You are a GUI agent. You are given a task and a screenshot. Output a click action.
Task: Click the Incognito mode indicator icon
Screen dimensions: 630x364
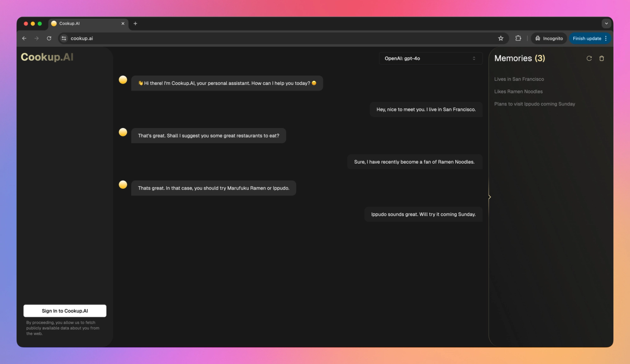(537, 38)
